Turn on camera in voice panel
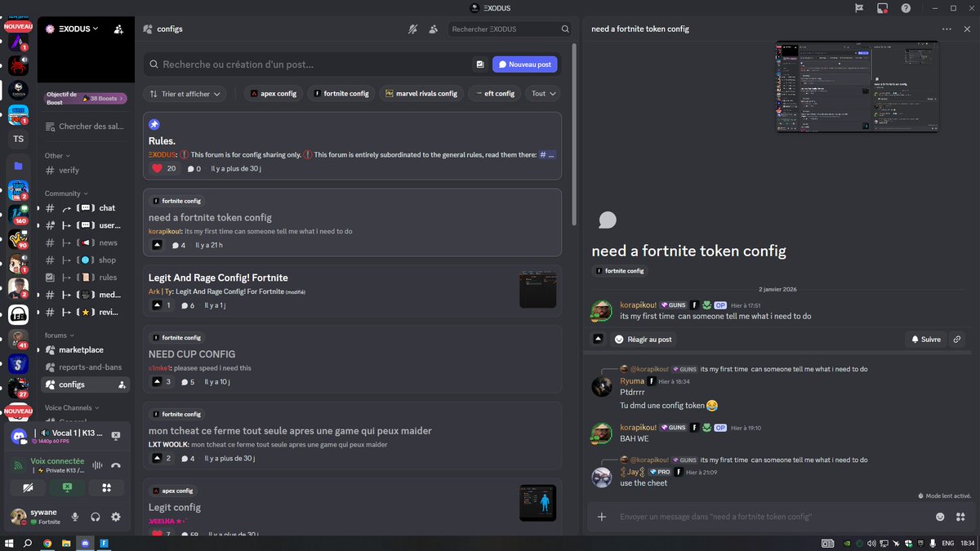This screenshot has height=551, width=980. point(29,487)
